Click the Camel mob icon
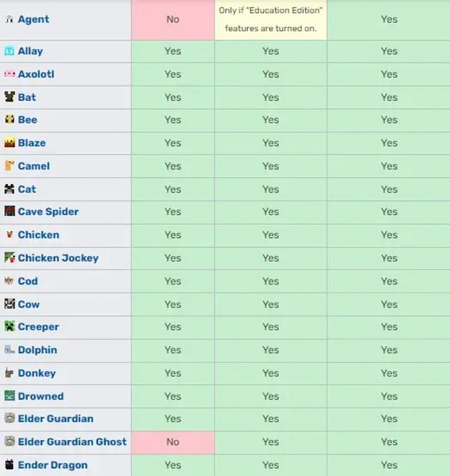 (x=9, y=166)
